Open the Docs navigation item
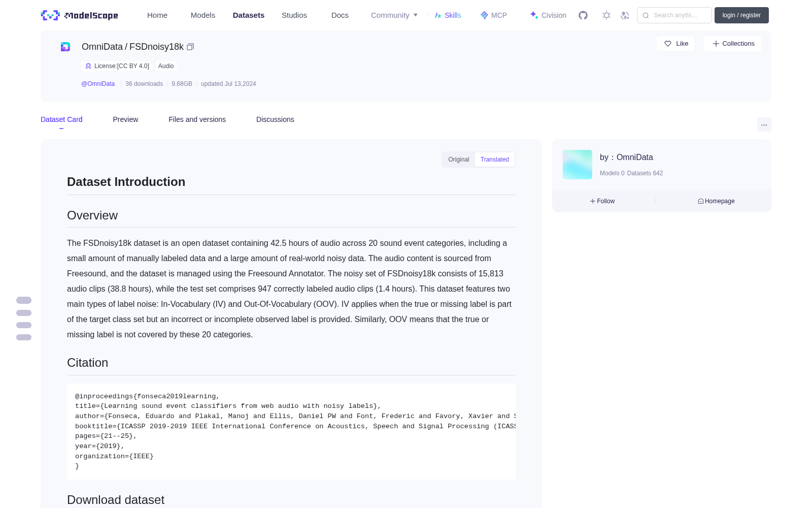812x508 pixels. point(340,15)
